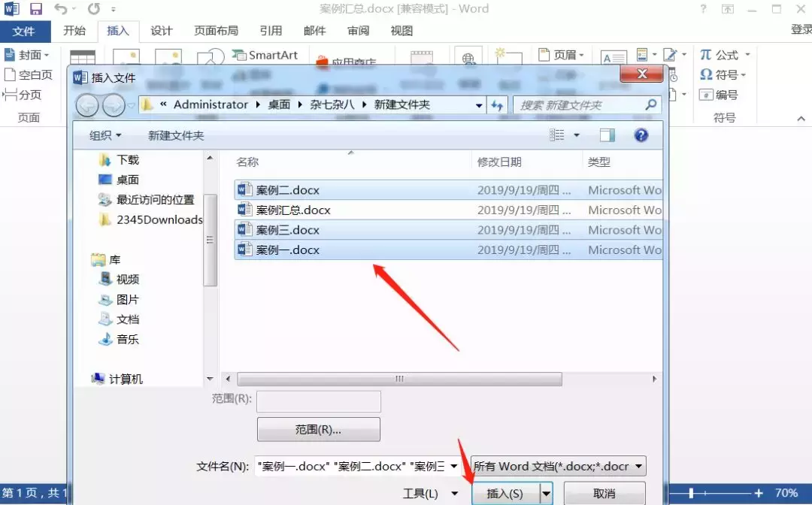
Task: Click the navigation pane vertical scrollbar
Action: pos(210,240)
